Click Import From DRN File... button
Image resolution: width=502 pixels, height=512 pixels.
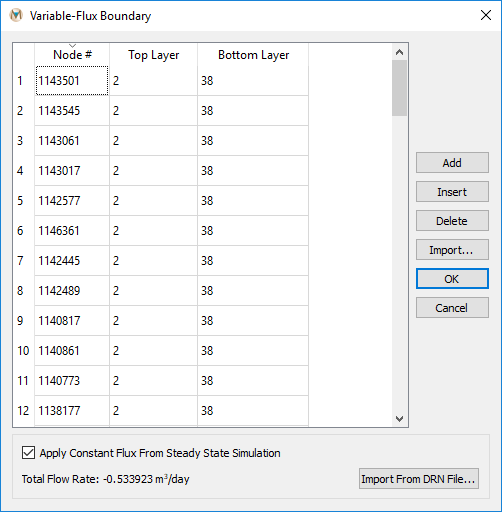tap(419, 479)
